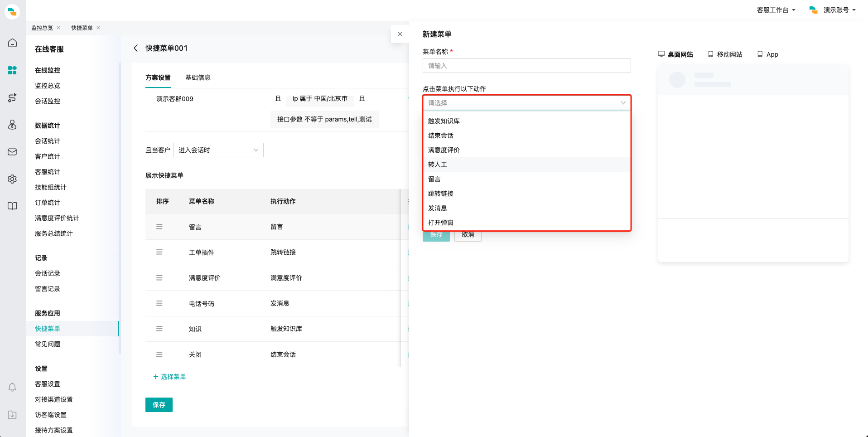Switch to 基础信息 tab
Image resolution: width=868 pixels, height=437 pixels.
[198, 78]
